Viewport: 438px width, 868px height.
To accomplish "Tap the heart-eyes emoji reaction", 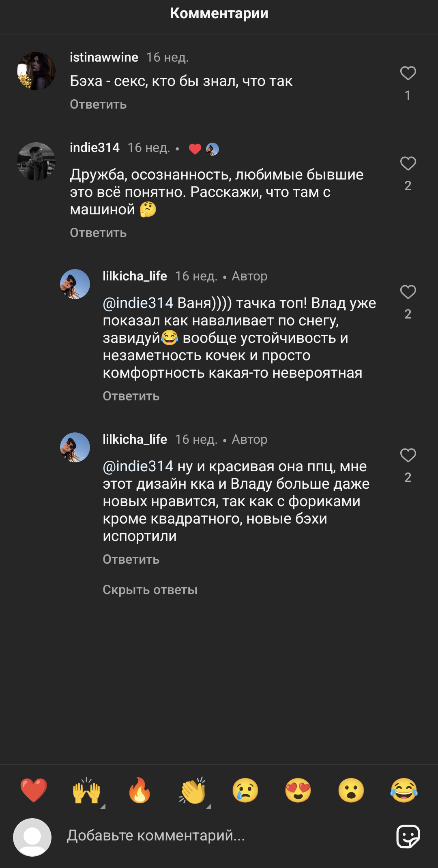I will [x=298, y=790].
